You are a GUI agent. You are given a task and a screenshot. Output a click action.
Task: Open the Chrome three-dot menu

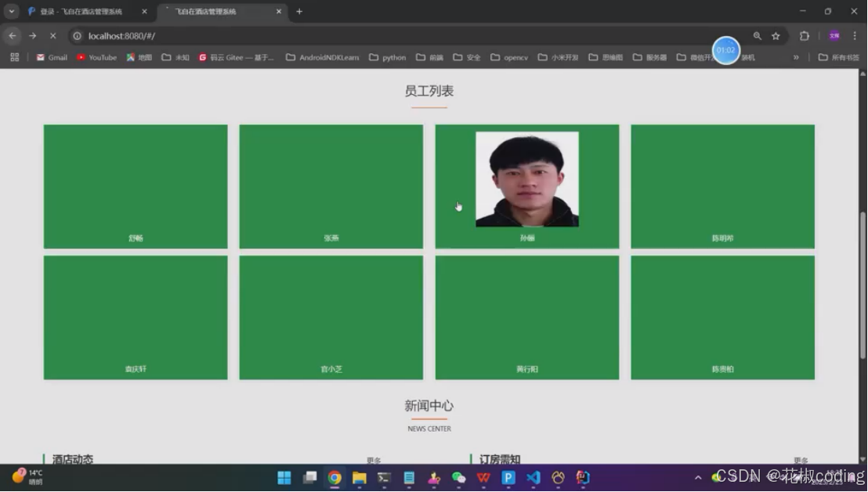[x=855, y=35]
